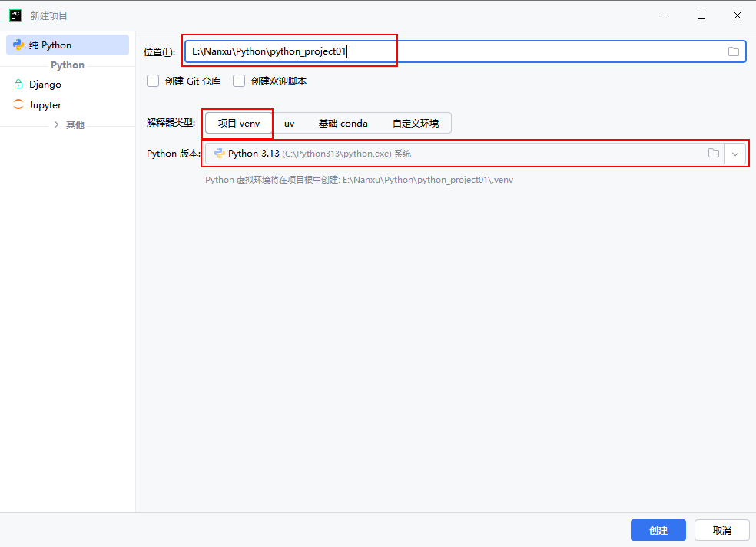Screen dimensions: 756x547
Task: Click the folder icon in Python version row
Action: click(713, 154)
